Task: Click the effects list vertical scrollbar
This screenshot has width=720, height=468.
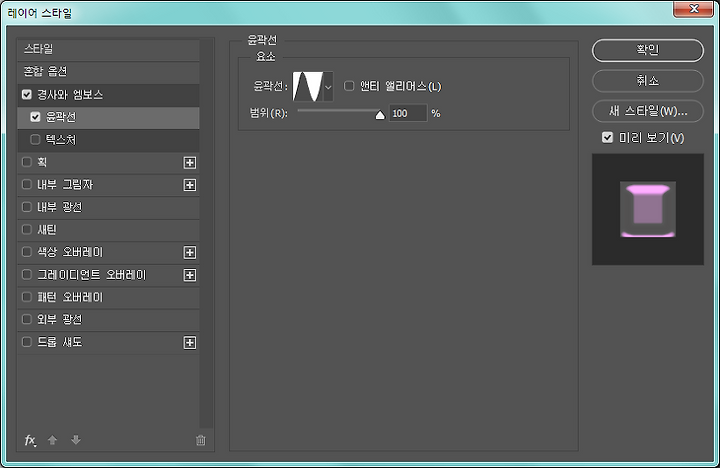Action: tap(207, 233)
